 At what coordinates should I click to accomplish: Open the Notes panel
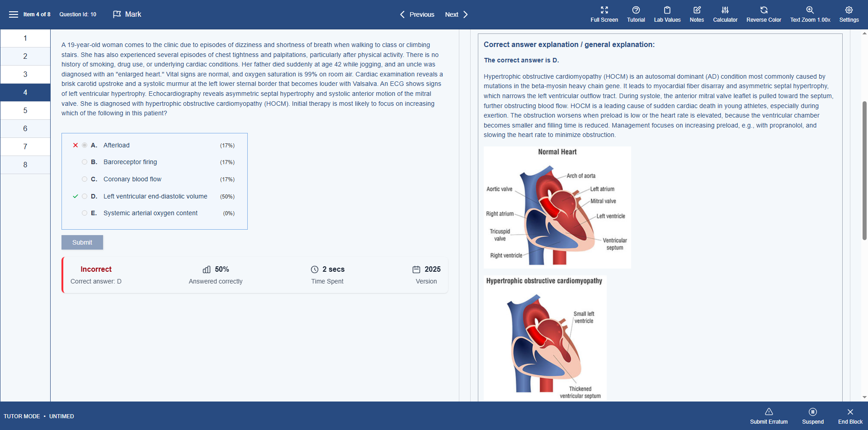[697, 14]
